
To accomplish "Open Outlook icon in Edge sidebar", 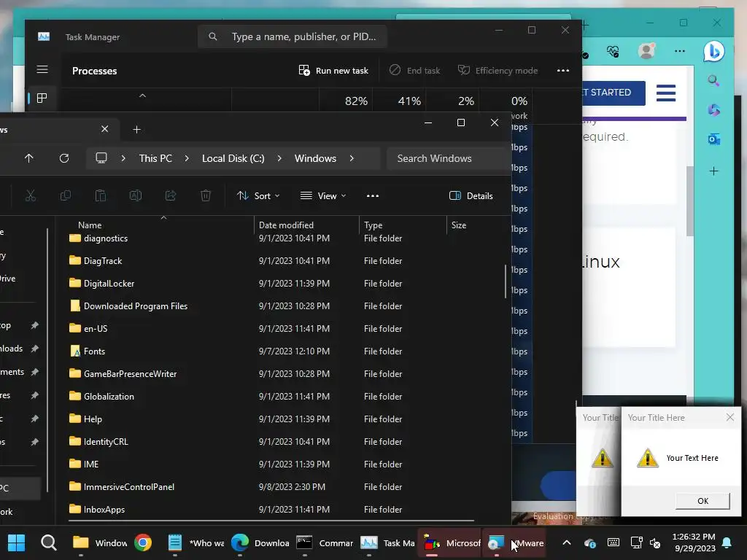I will [713, 139].
